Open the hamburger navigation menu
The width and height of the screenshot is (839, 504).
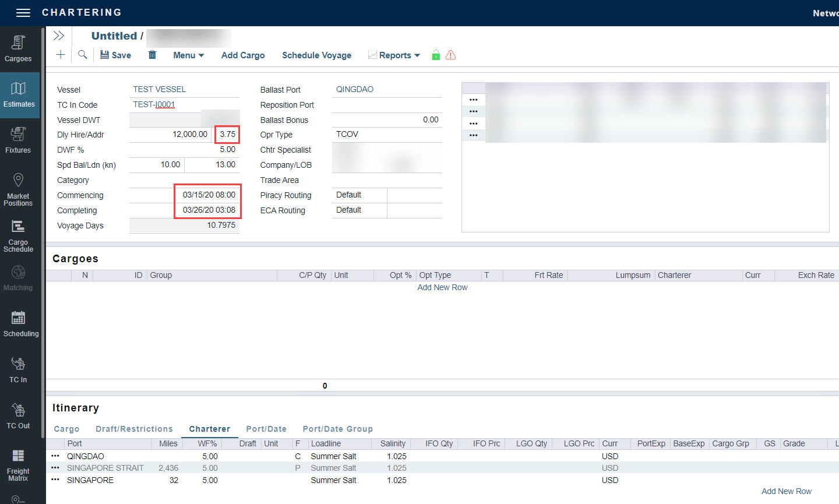tap(23, 13)
